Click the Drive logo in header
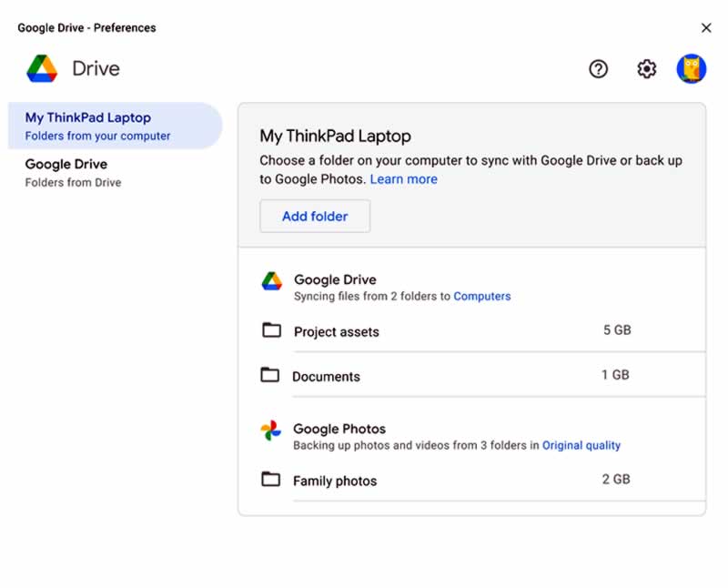This screenshot has width=728, height=588. (x=42, y=69)
